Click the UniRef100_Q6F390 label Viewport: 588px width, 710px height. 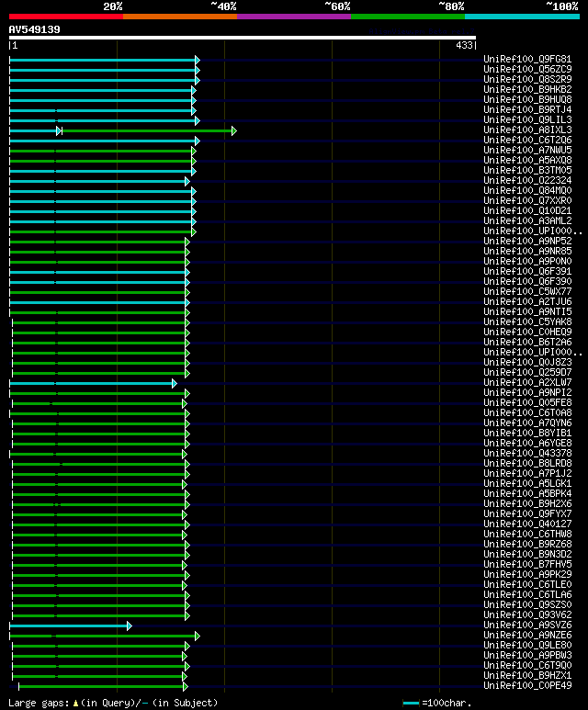coord(527,281)
